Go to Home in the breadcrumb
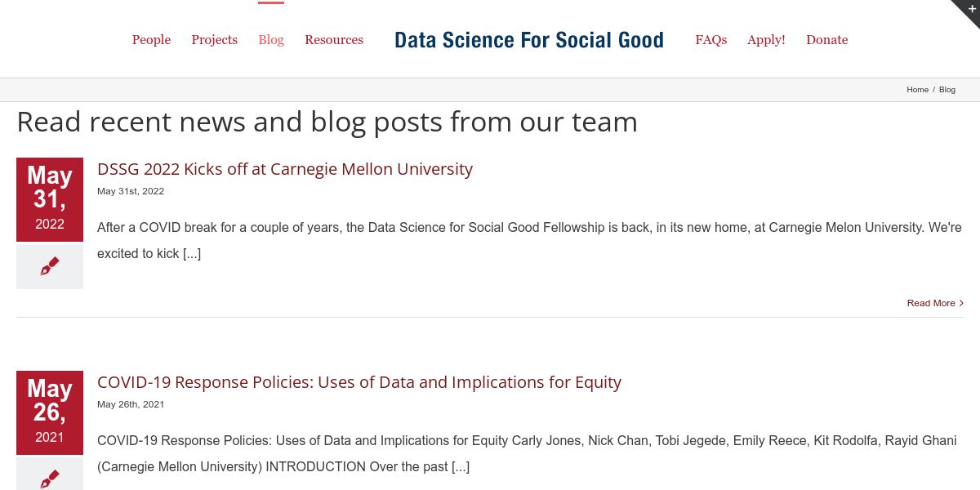Viewport: 980px width, 490px height. click(x=917, y=90)
